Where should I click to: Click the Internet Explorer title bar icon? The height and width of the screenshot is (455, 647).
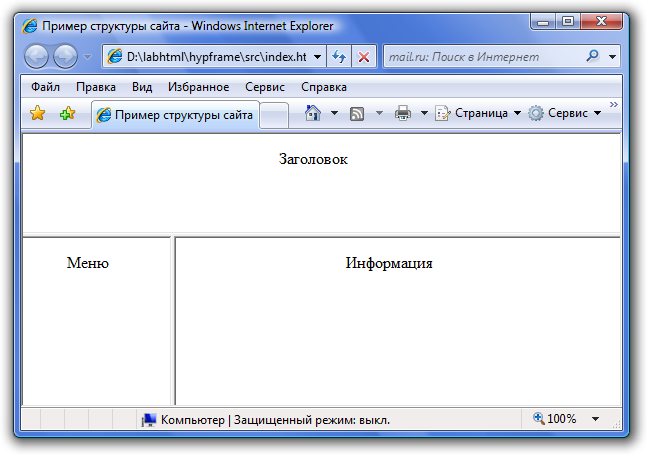(x=30, y=26)
